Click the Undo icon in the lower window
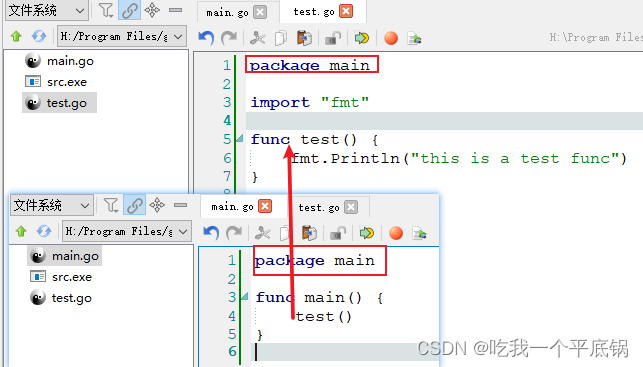Screen dimensions: 643x367 (211, 233)
